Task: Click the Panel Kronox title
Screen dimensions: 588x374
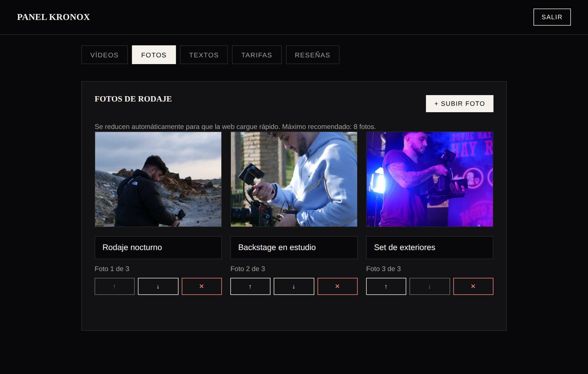Action: [53, 17]
